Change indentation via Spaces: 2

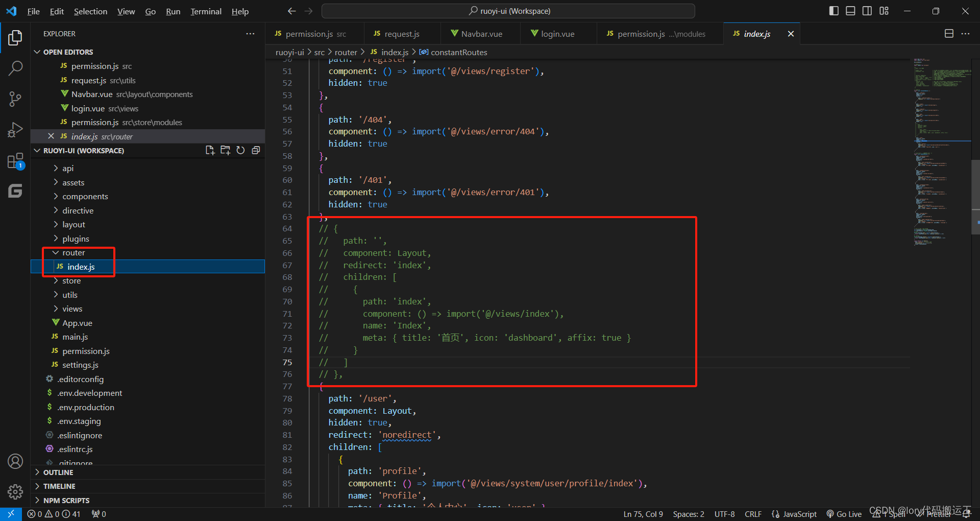689,514
